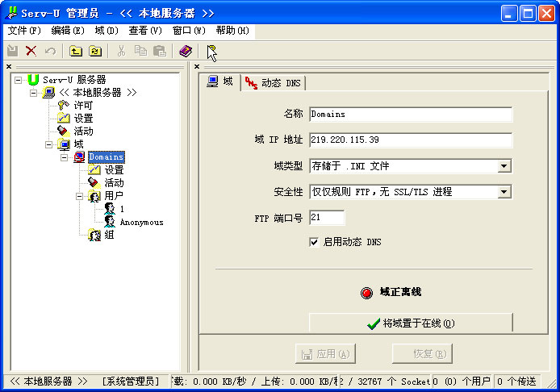Image resolution: width=560 pixels, height=392 pixels.
Task: Click the green Serv-U server root icon
Action: click(33, 80)
